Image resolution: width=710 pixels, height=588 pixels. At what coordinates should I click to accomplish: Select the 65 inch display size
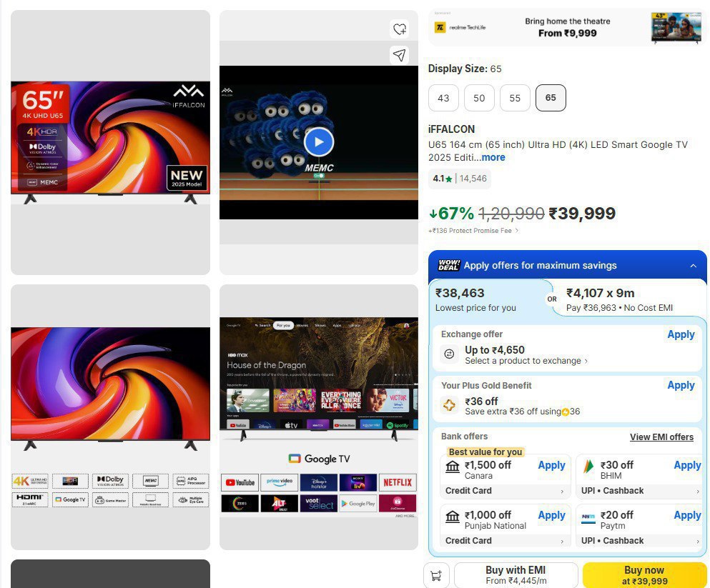tap(551, 98)
